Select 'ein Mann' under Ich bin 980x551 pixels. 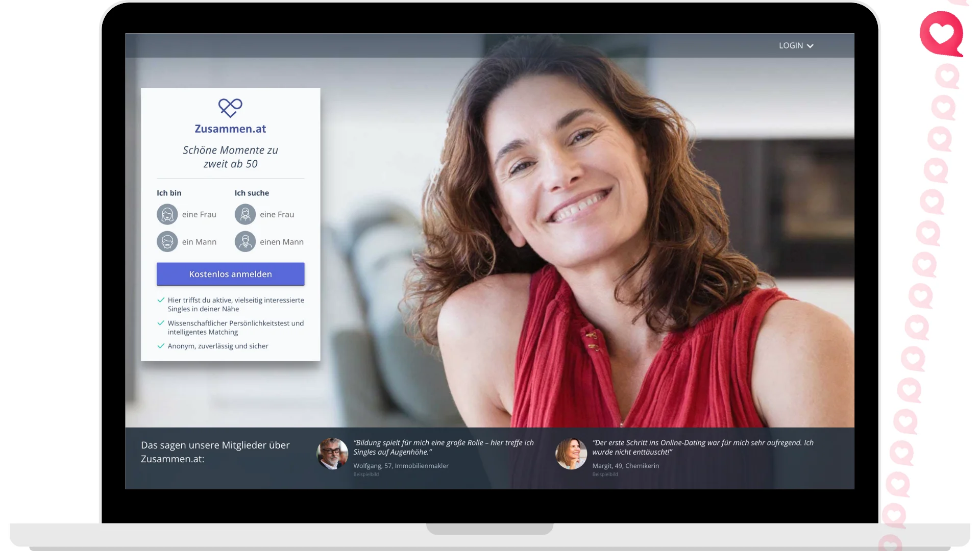coord(187,242)
